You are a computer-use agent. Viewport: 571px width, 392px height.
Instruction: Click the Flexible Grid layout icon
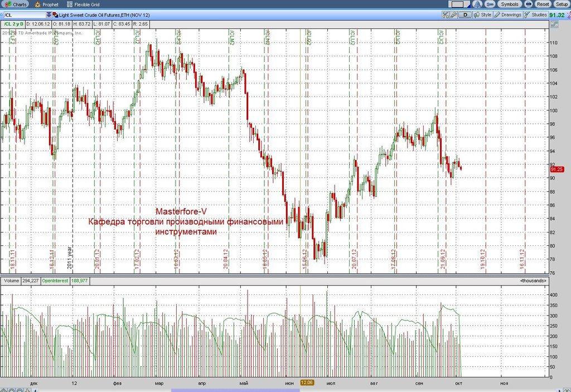(x=70, y=4)
